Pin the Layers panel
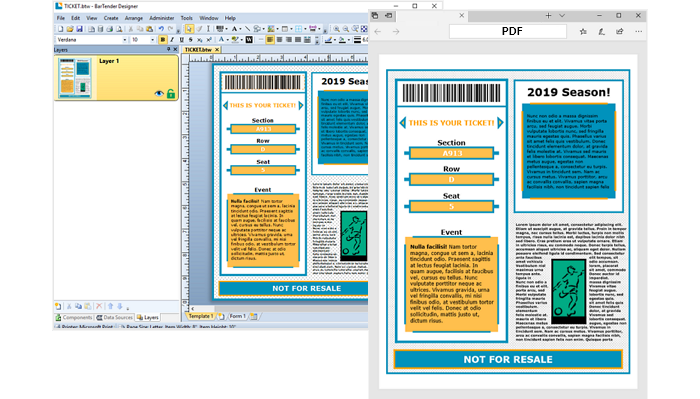Viewport: 700px width, 399px height. pyautogui.click(x=168, y=50)
